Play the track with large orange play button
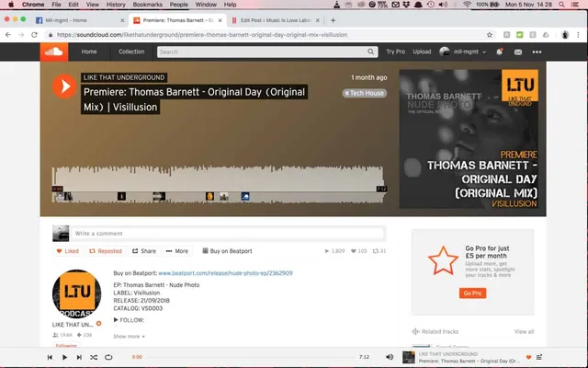This screenshot has height=368, width=588. (64, 86)
